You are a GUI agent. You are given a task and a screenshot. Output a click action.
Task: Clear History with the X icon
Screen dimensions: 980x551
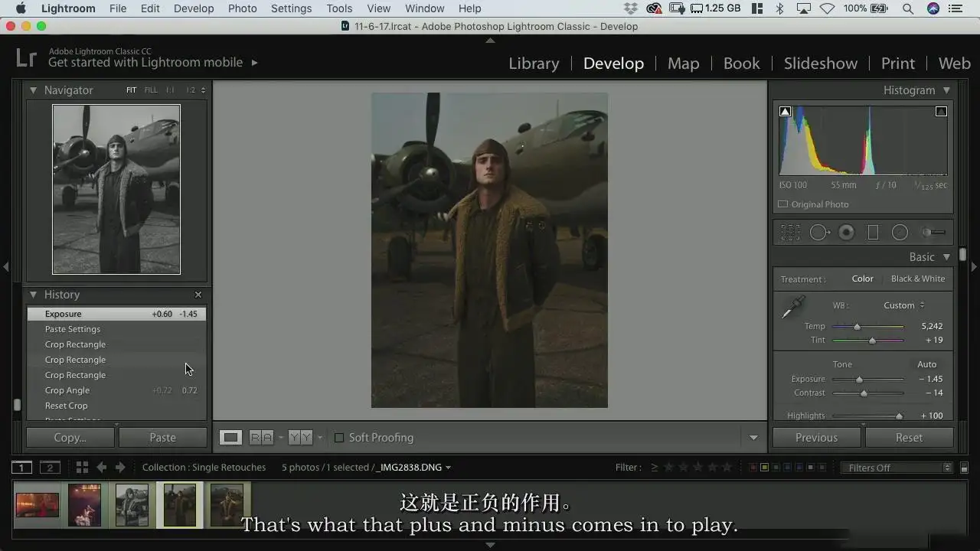(x=198, y=295)
